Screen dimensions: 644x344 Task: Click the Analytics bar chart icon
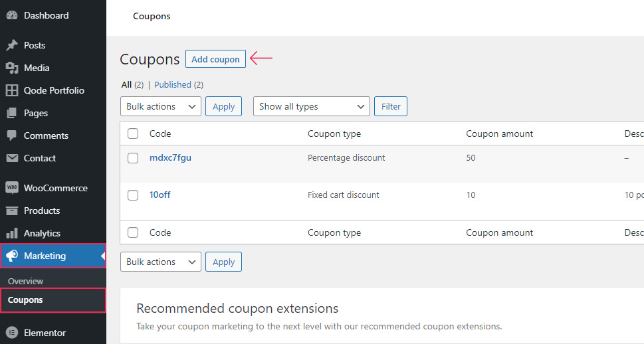11,233
